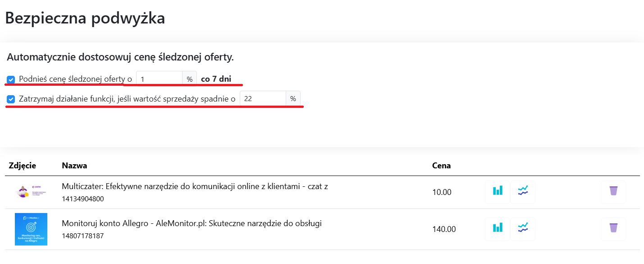Click the price increase percent input field

coord(160,79)
